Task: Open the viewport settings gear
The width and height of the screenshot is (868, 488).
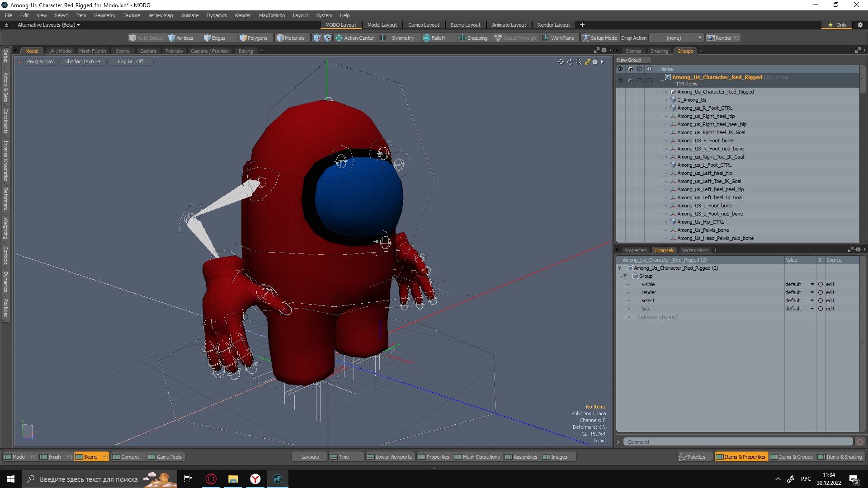Action: click(x=595, y=62)
